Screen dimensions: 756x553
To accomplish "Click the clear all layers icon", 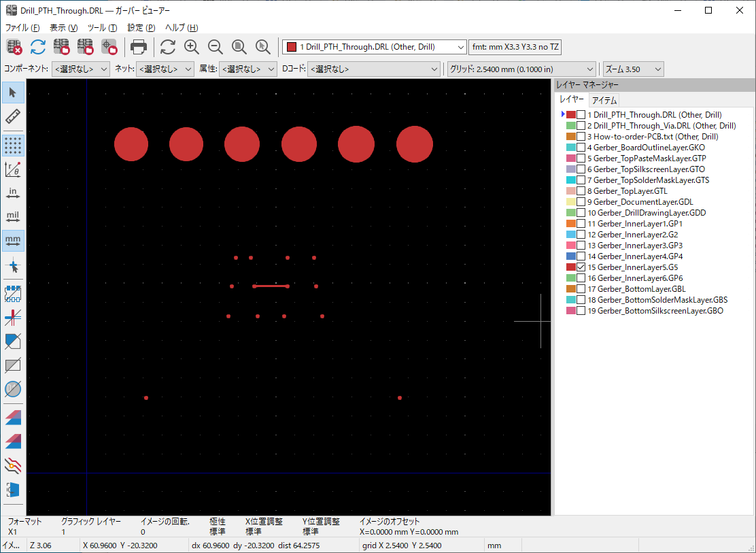I will 14,47.
